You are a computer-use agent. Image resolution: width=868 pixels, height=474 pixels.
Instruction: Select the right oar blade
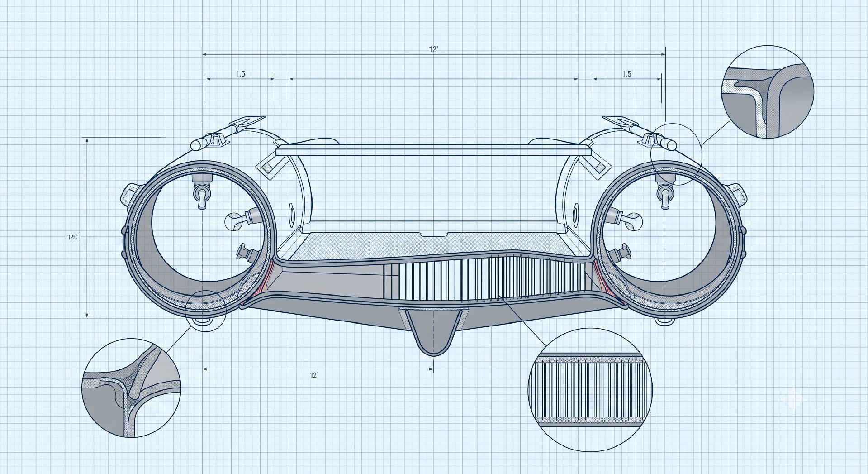click(619, 122)
